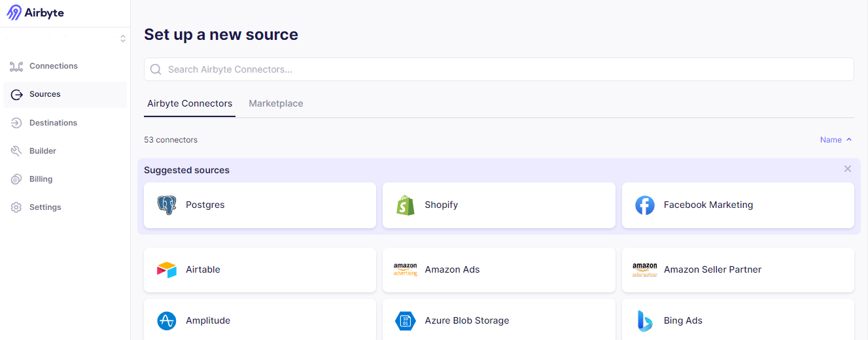
Task: Choose the Amazon Seller Partner connector
Action: 738,270
